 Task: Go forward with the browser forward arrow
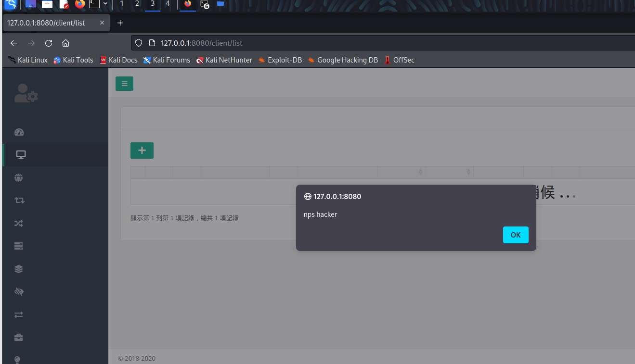(31, 43)
